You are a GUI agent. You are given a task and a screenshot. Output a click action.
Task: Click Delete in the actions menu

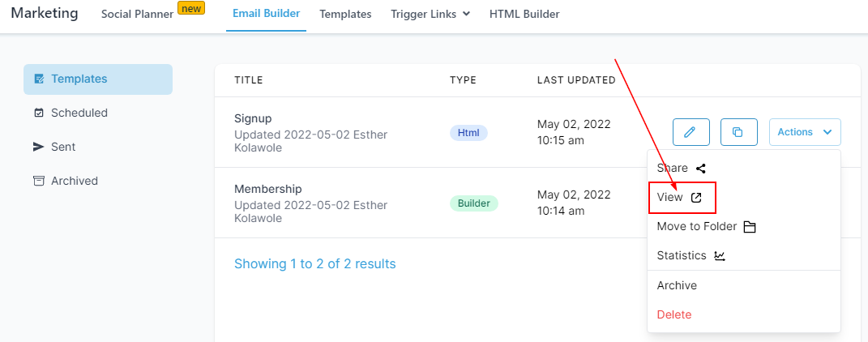pos(674,314)
